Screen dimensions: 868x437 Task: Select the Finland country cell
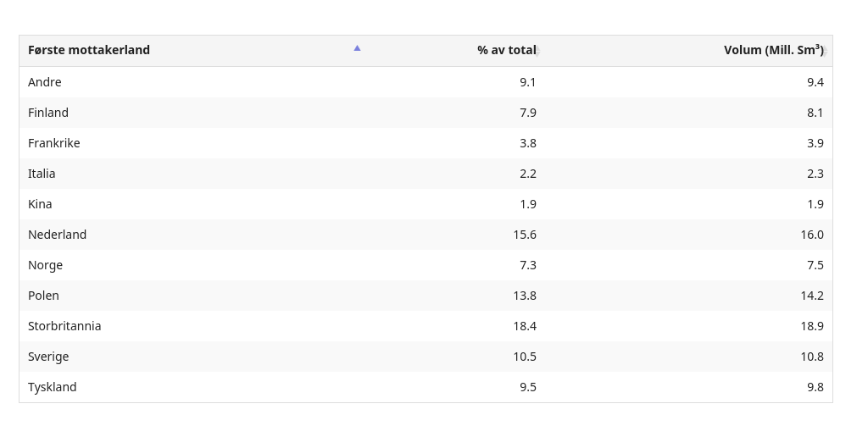click(x=48, y=113)
